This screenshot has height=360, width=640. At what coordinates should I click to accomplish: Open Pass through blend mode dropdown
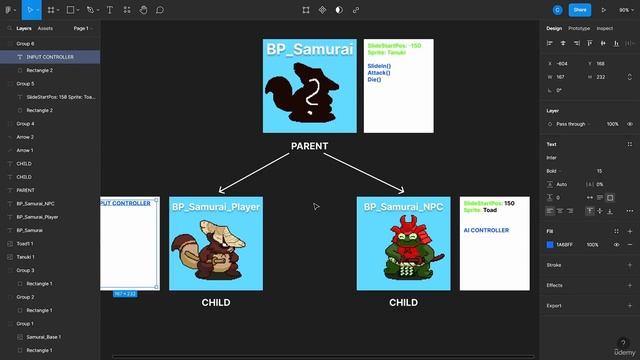[573, 124]
